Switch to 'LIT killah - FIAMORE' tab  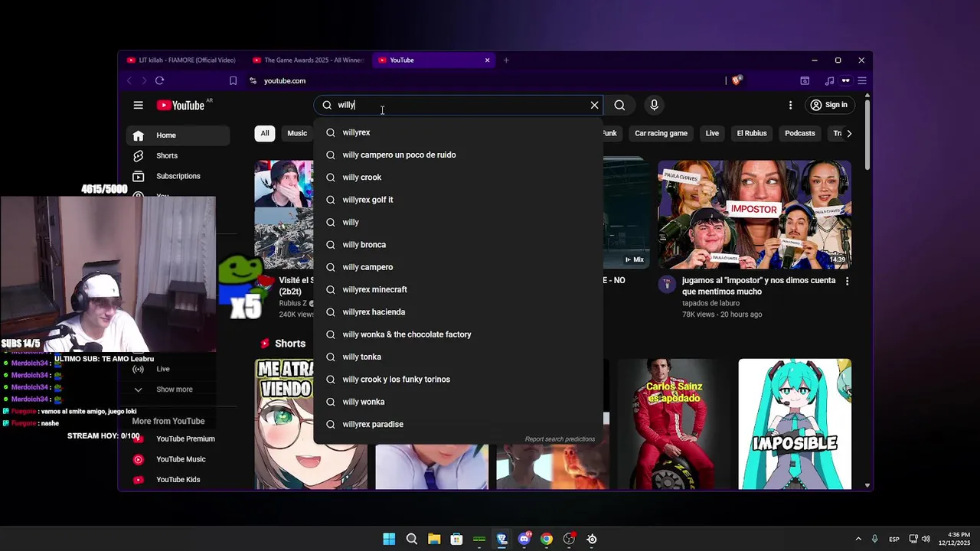[182, 60]
